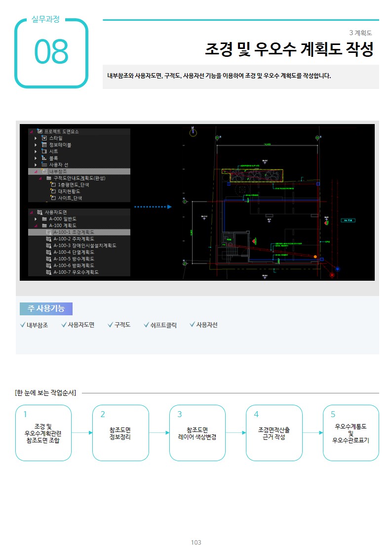This screenshot has width=392, height=555.
Task: Click the 사용자 선 line-style icon
Action: coord(44,165)
